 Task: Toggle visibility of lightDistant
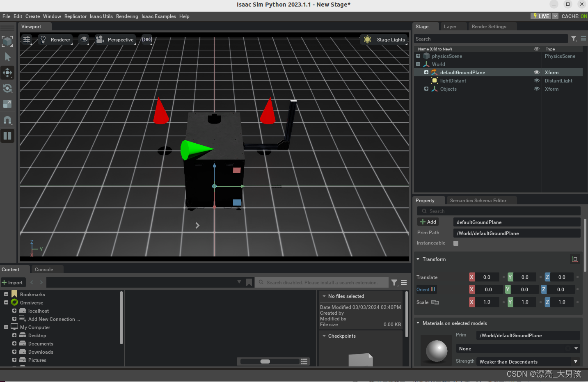[536, 80]
